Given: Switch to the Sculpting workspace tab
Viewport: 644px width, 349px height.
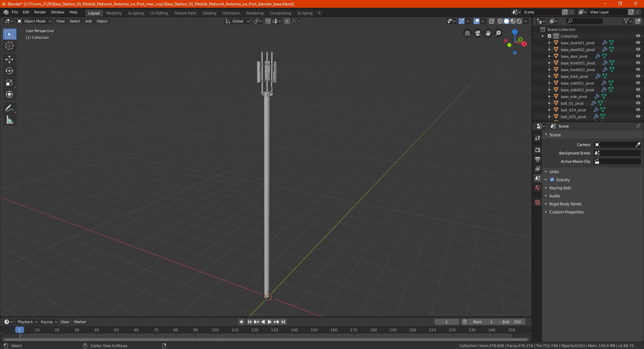Looking at the screenshot, I should click(136, 13).
